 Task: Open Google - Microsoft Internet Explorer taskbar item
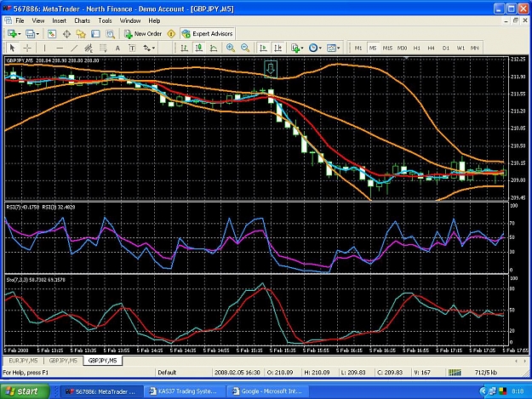[x=267, y=391]
